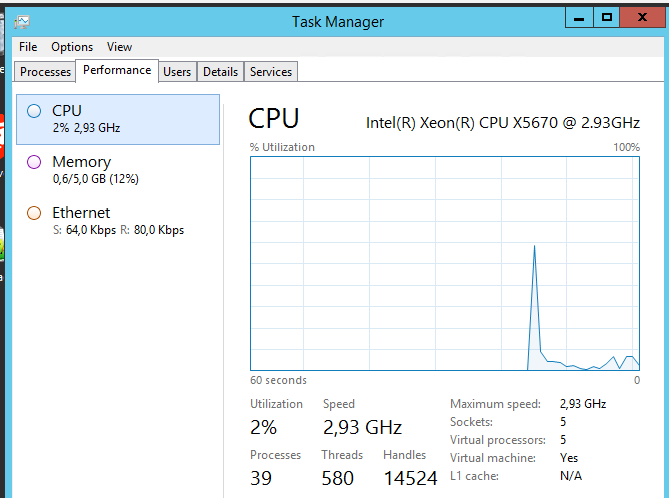Select the CPU circle icon in sidebar
The width and height of the screenshot is (669, 498).
34,111
